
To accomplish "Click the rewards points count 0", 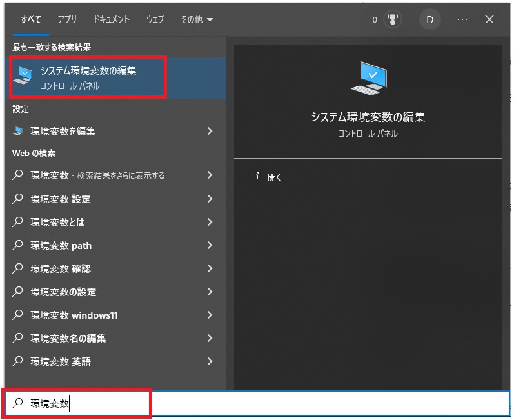I will 375,20.
